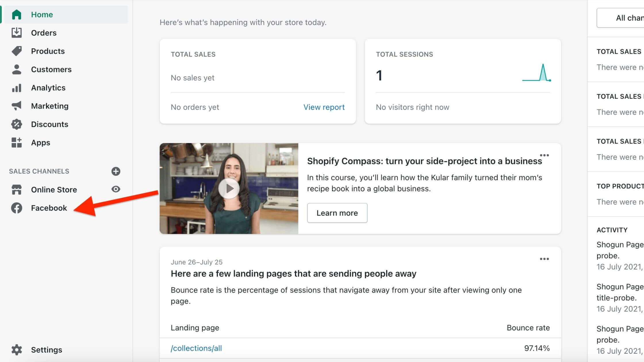Select the Online Store menu item
Screen dimensions: 644x362
pos(54,190)
